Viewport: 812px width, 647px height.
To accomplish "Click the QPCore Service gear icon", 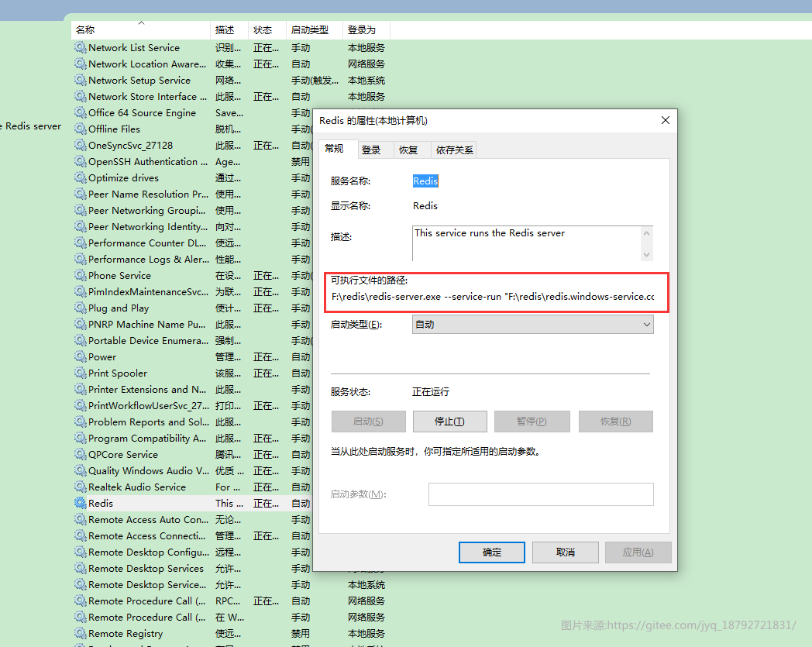I will tap(81, 454).
